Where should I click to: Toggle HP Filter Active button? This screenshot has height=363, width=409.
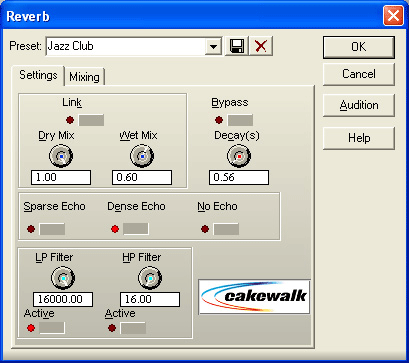click(x=133, y=328)
